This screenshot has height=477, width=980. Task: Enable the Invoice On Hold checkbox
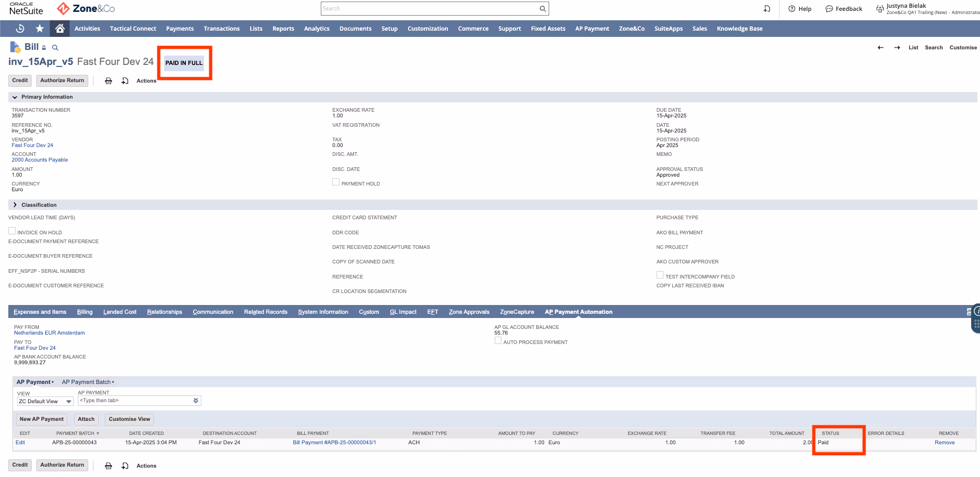point(12,230)
